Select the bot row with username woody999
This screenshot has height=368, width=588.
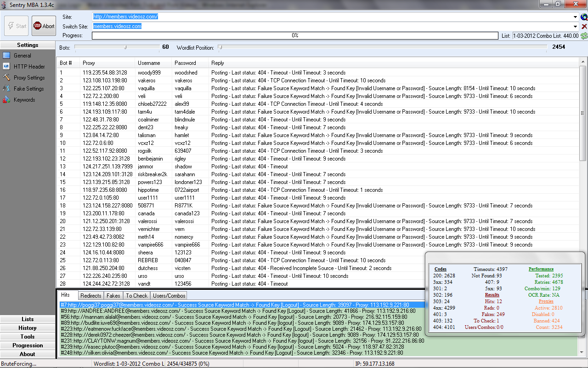point(318,73)
